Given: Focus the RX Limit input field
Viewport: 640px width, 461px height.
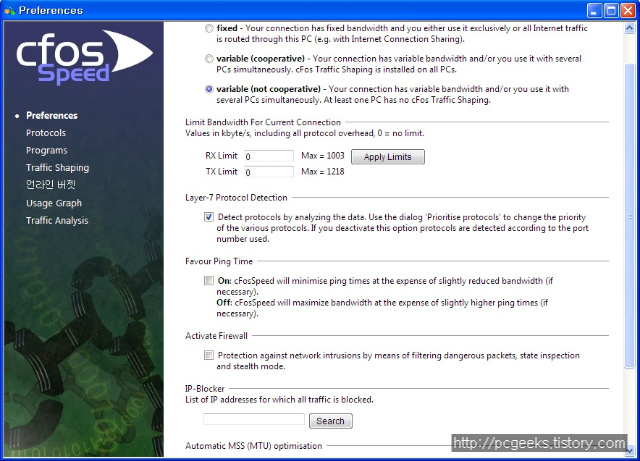Looking at the screenshot, I should pos(269,156).
